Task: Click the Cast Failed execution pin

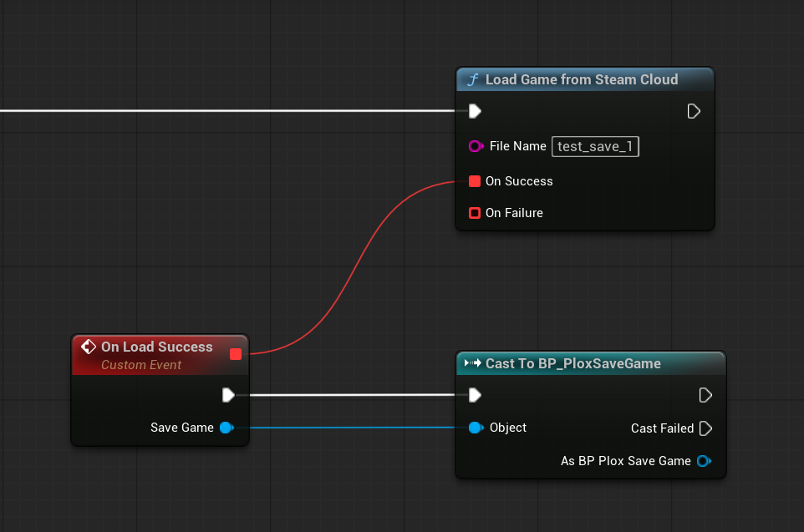Action: tap(705, 428)
